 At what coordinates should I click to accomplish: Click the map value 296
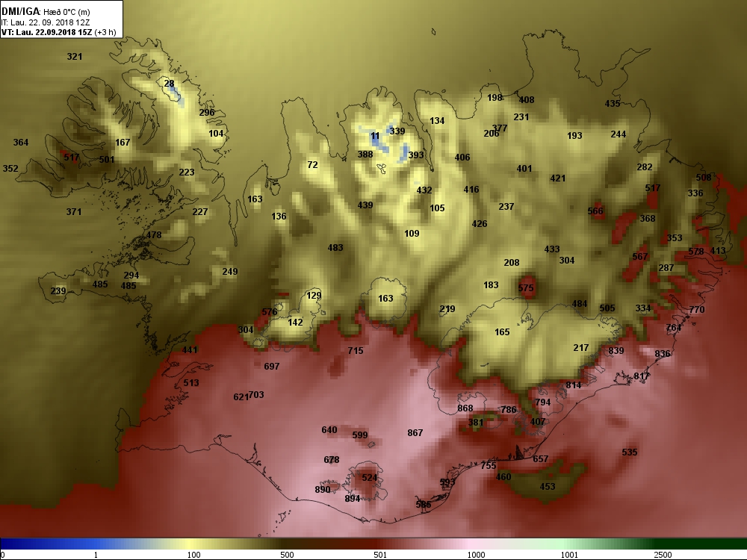point(207,113)
